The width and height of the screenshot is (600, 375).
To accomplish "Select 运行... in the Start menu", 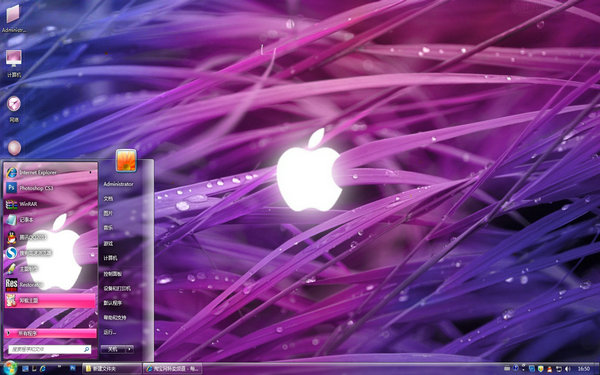I will point(110,332).
